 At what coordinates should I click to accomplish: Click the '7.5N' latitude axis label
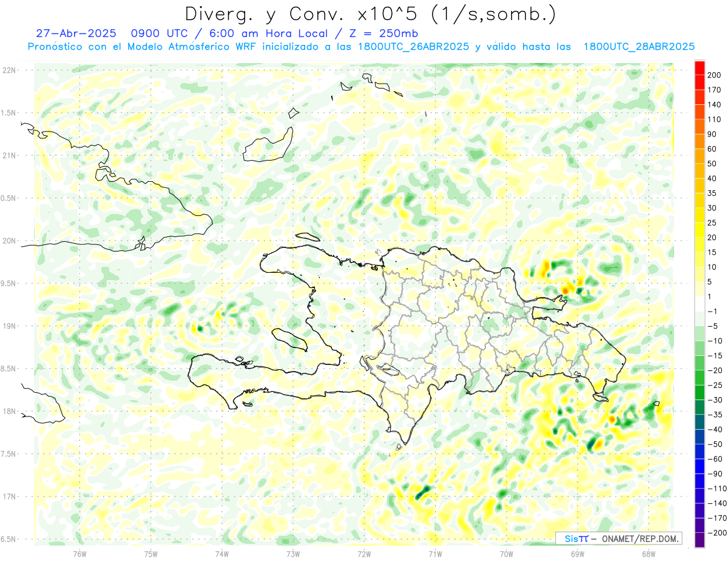(9, 454)
